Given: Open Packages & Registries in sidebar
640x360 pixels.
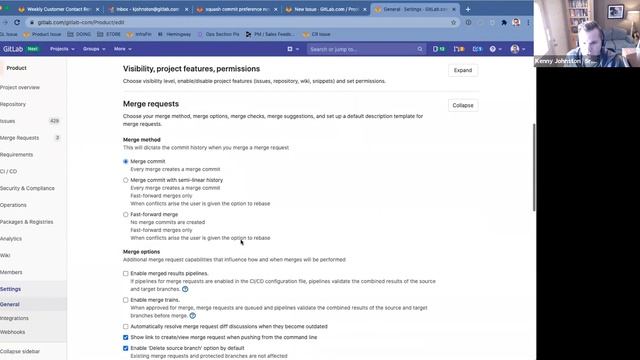Looking at the screenshot, I should tap(27, 222).
